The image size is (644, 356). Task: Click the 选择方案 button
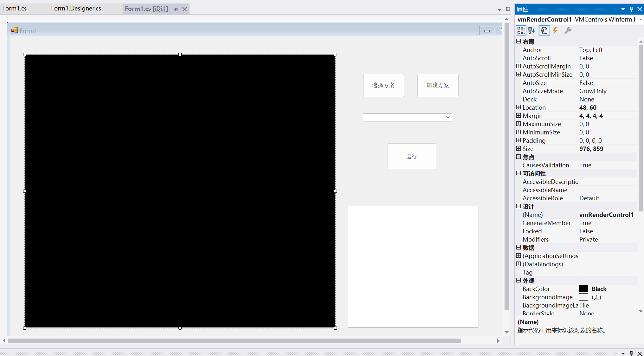(x=383, y=85)
